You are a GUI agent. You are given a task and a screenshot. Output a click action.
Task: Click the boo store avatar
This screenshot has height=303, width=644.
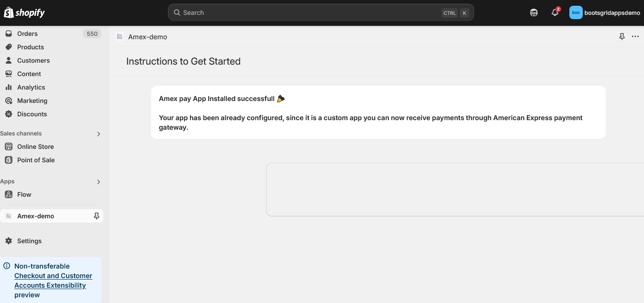[576, 13]
